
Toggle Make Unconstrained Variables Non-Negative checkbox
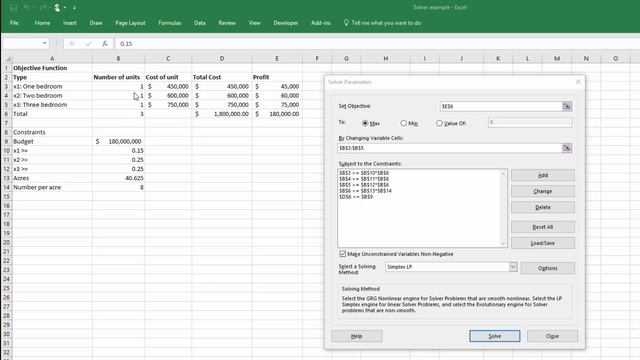tap(342, 254)
